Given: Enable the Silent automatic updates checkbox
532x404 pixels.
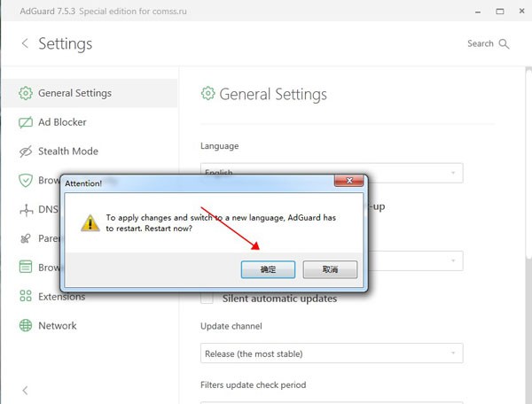Looking at the screenshot, I should click(x=207, y=299).
